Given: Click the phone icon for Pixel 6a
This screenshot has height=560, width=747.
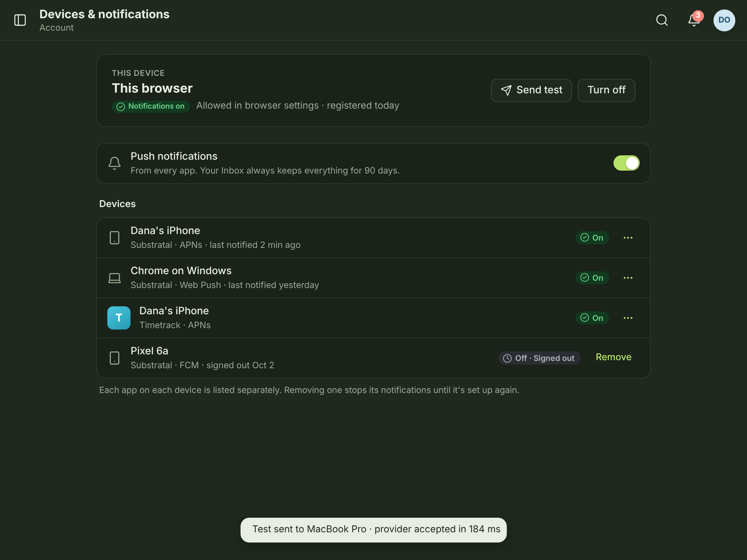Looking at the screenshot, I should click(115, 358).
